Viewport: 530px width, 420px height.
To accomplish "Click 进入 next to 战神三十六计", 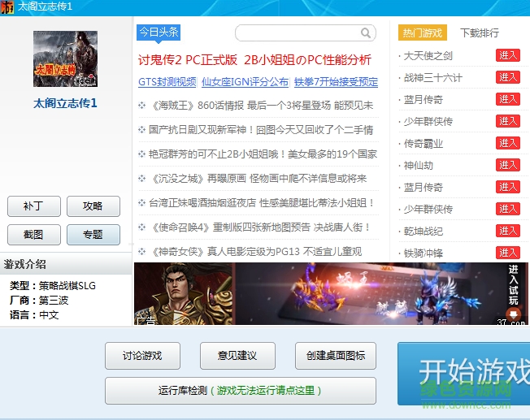I will [508, 77].
